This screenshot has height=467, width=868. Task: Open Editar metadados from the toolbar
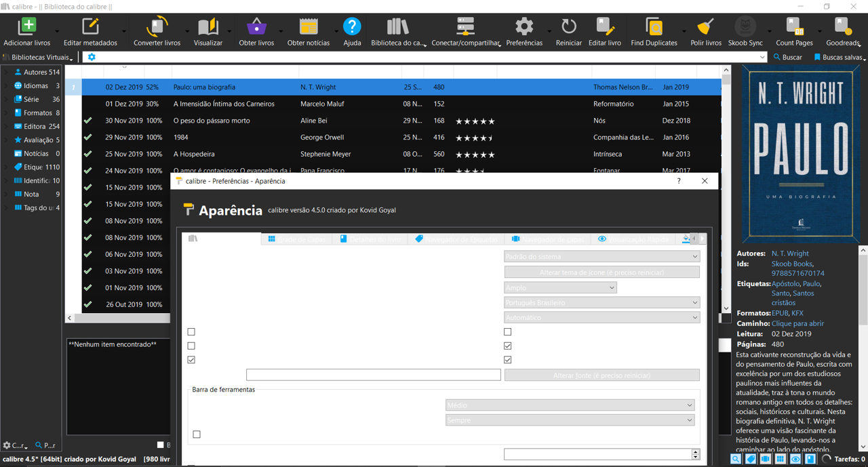coord(90,27)
